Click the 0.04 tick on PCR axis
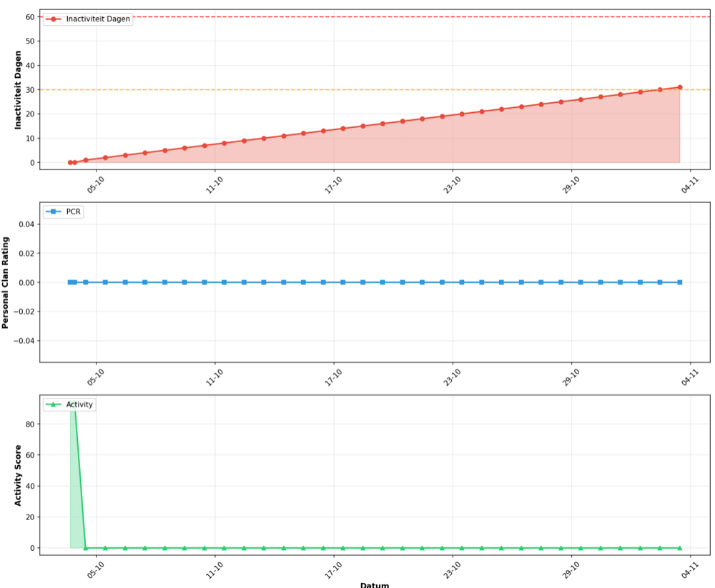This screenshot has height=588, width=715. pos(26,224)
